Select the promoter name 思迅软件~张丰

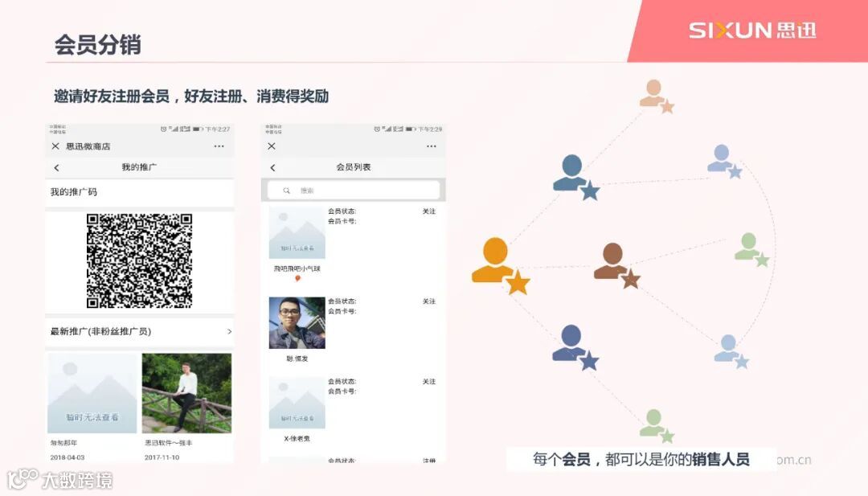[168, 443]
